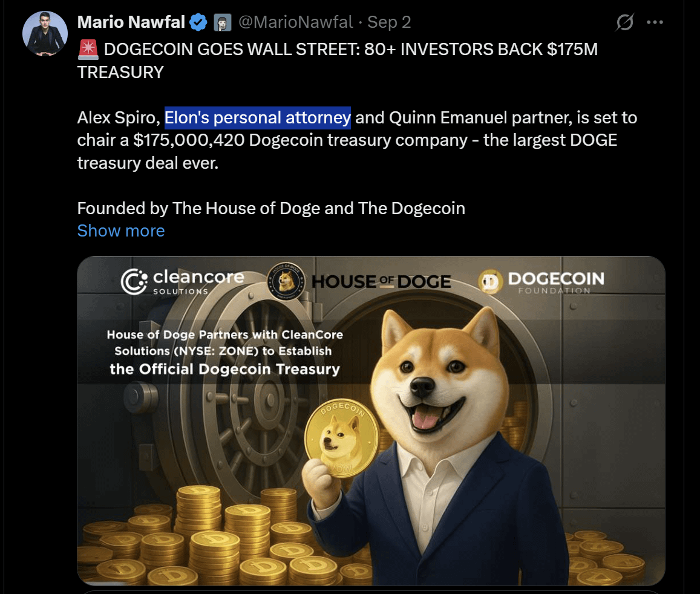Click the round House of Doge emblem

pyautogui.click(x=286, y=281)
